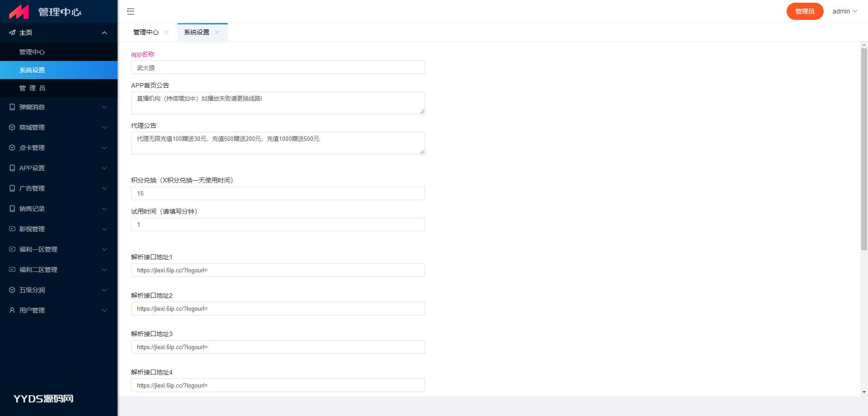Open 管 理 员 in the sidebar
The width and height of the screenshot is (868, 416).
32,88
